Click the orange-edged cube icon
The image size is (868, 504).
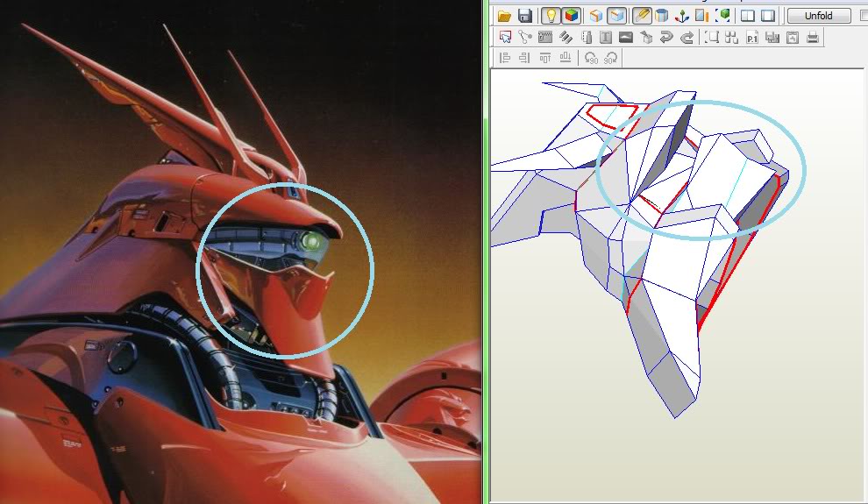coord(595,16)
